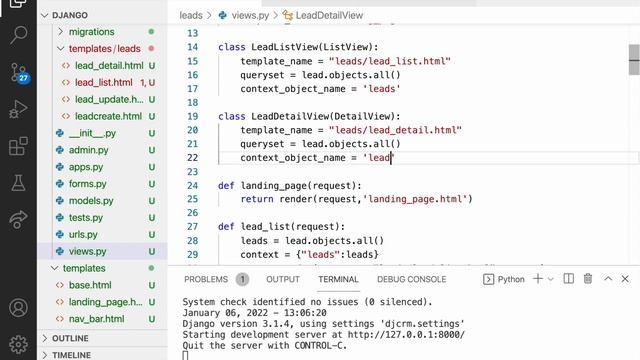Click the terminal input cursor prompt
640x360 pixels.
pyautogui.click(x=185, y=356)
